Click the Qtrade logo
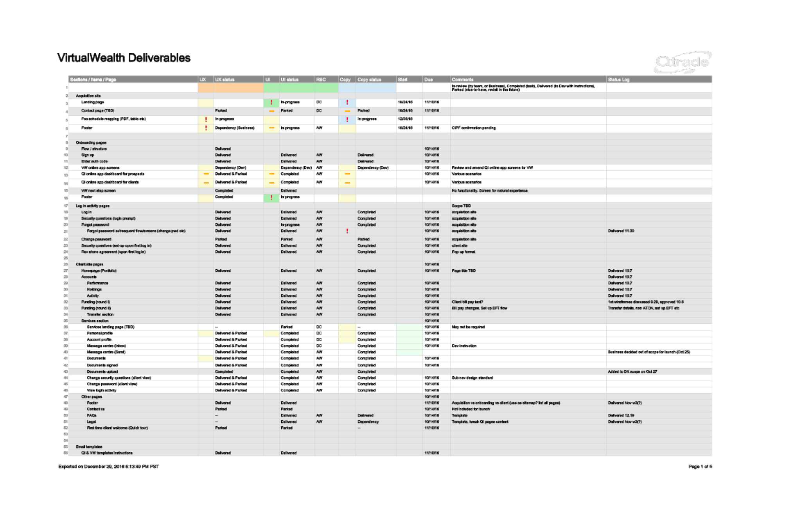Screen dimensions: 812x523 click(683, 62)
